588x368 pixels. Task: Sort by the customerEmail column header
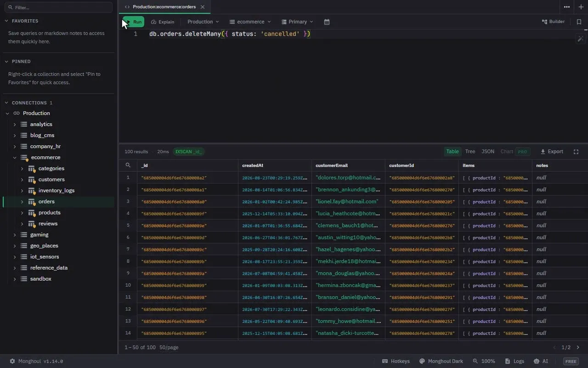click(348, 165)
